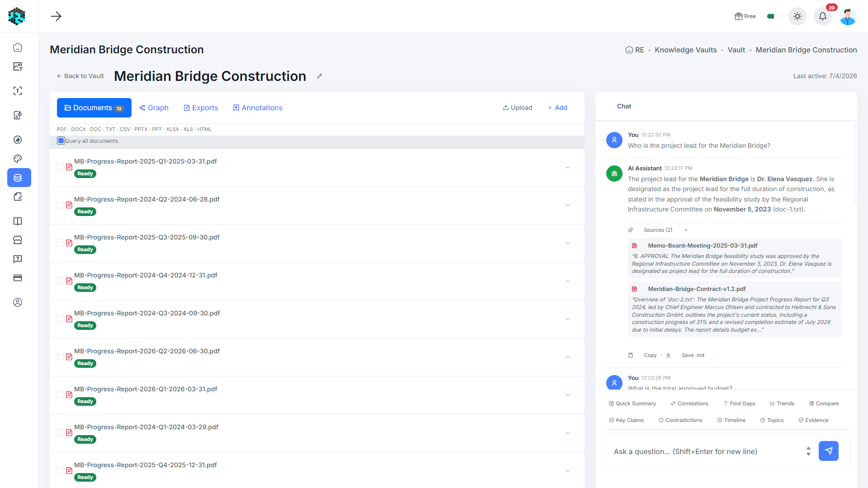Open the Knowledge Vaults database sidebar icon
The height and width of the screenshot is (488, 868).
tap(18, 178)
